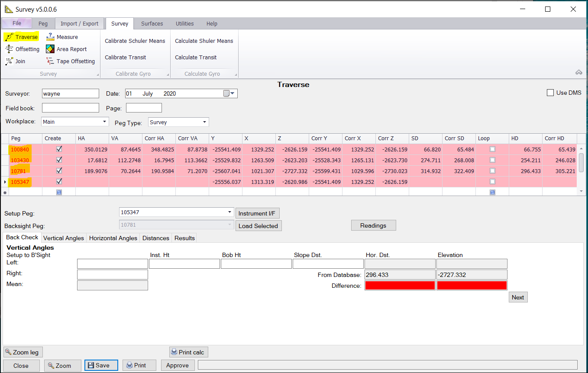Choose the Tape Offsetting tool
588x373 pixels.
click(50, 61)
